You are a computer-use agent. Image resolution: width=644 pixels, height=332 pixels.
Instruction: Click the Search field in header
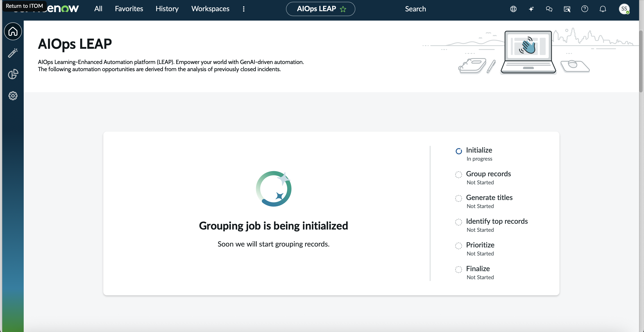(415, 9)
